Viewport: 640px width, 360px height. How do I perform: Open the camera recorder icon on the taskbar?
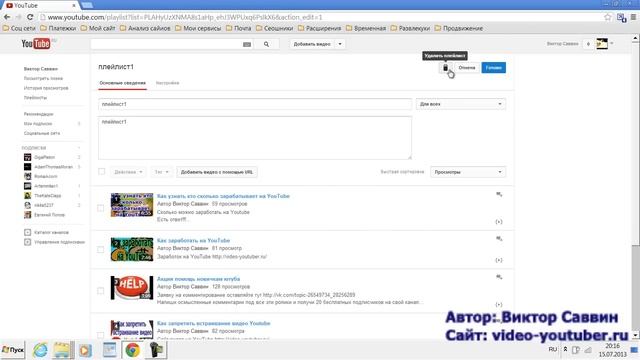[x=156, y=350]
